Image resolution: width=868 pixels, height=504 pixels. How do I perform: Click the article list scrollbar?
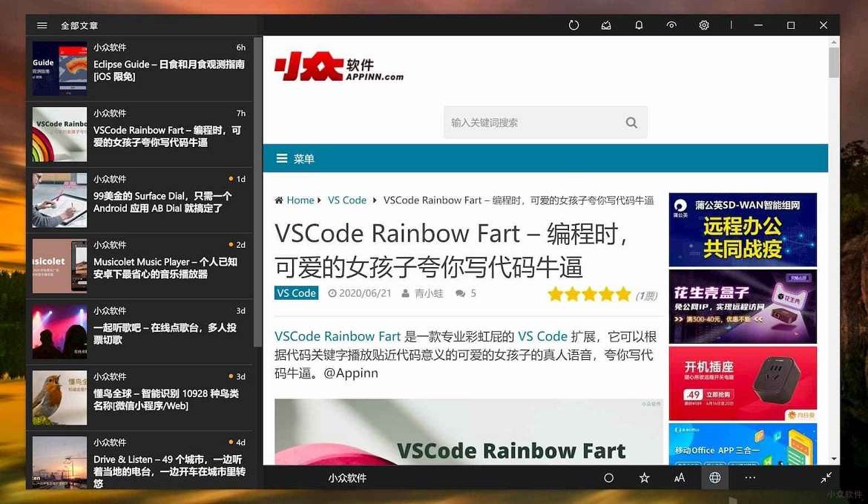click(x=257, y=192)
